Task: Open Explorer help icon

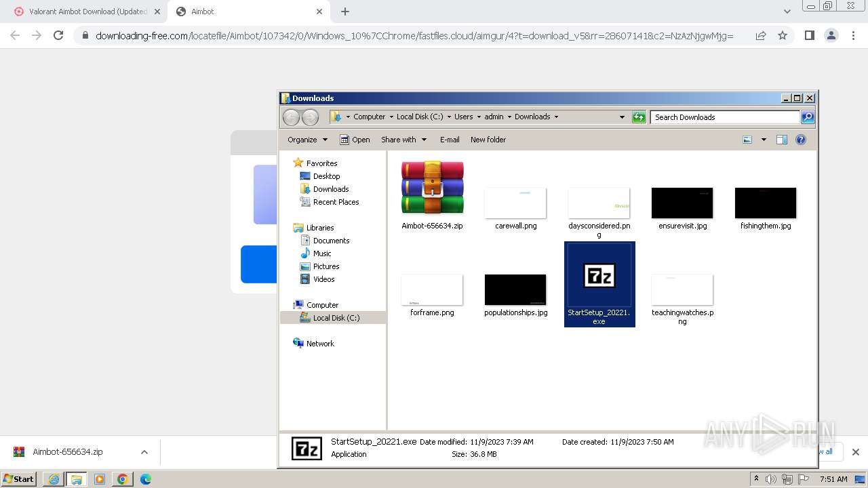Action: point(801,140)
